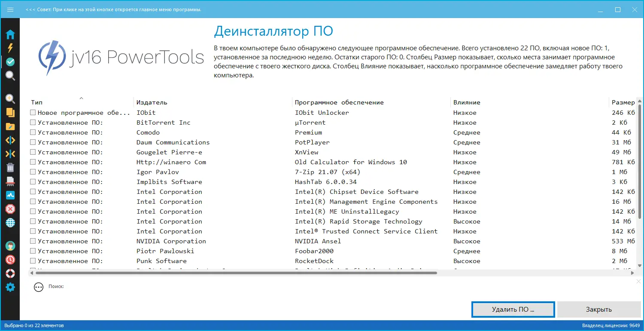Click the Punk Software publisher cell
The width and height of the screenshot is (644, 331).
161,261
